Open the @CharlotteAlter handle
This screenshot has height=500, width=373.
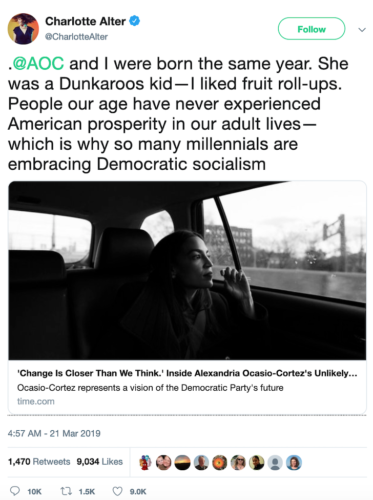(76, 37)
